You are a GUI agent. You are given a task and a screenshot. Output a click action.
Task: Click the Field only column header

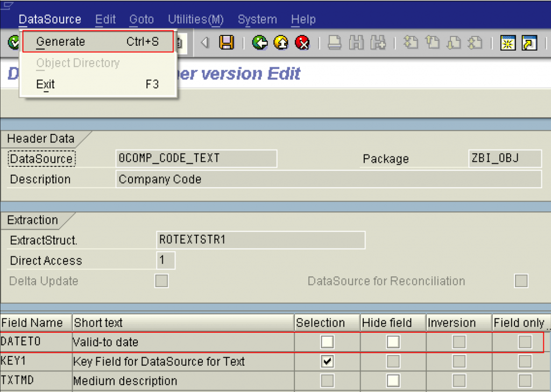520,323
